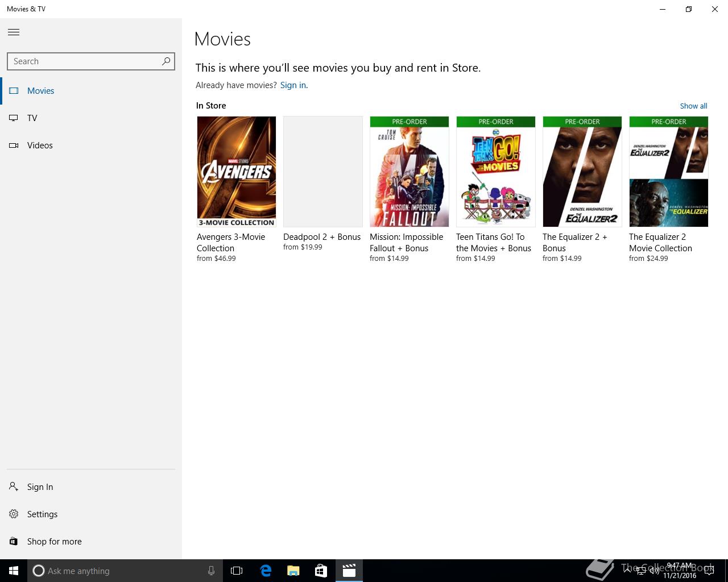
Task: Click the from $19.99 price
Action: [x=303, y=247]
